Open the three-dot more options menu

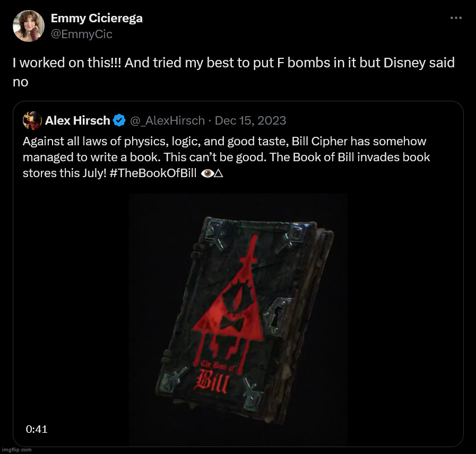(456, 18)
